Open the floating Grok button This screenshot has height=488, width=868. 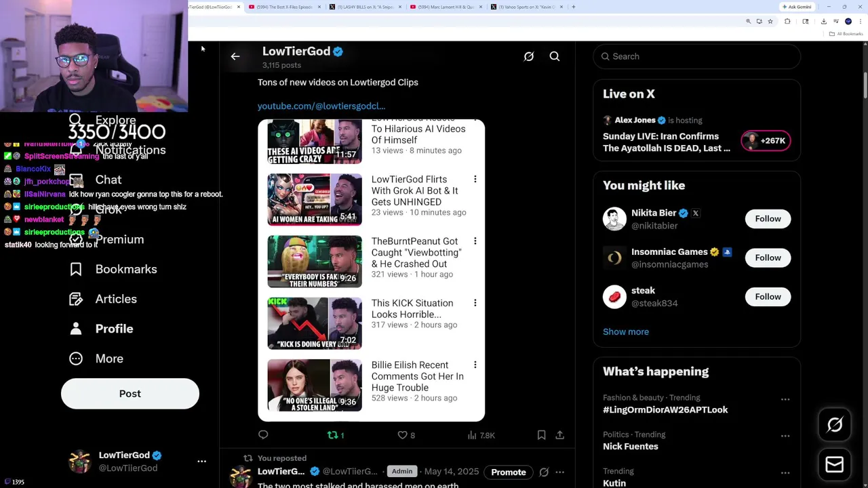(835, 425)
